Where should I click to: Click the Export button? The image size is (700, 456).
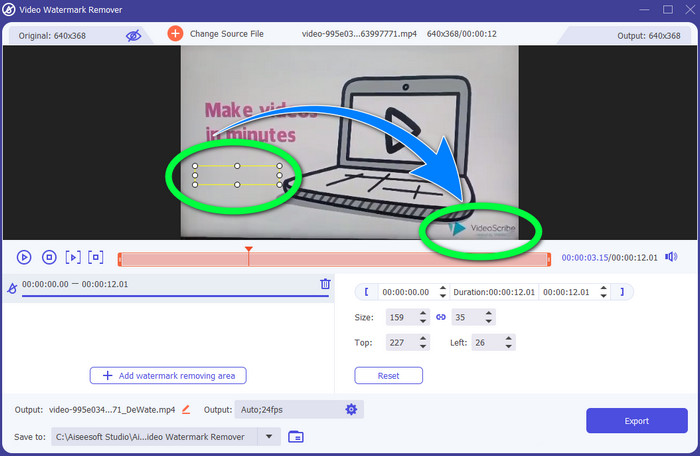pyautogui.click(x=636, y=421)
